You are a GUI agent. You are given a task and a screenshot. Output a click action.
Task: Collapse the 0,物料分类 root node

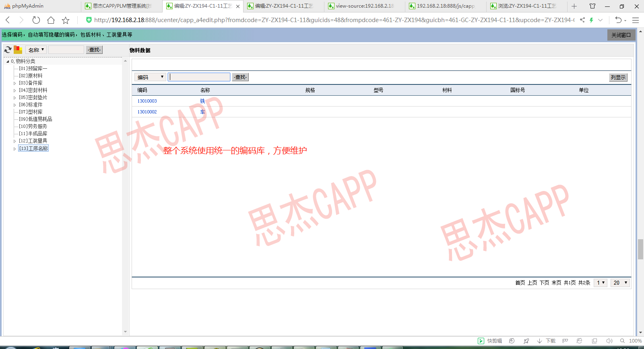pyautogui.click(x=8, y=62)
